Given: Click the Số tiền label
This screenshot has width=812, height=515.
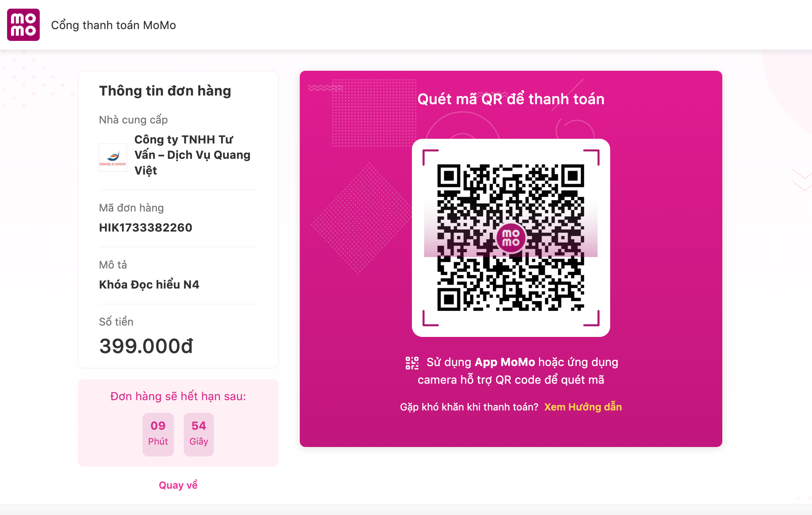Looking at the screenshot, I should (x=116, y=322).
